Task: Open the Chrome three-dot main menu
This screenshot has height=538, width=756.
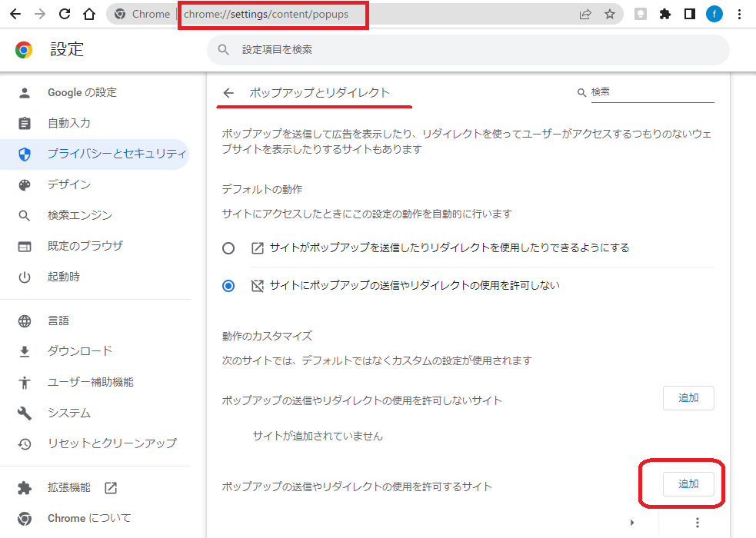Action: point(740,14)
